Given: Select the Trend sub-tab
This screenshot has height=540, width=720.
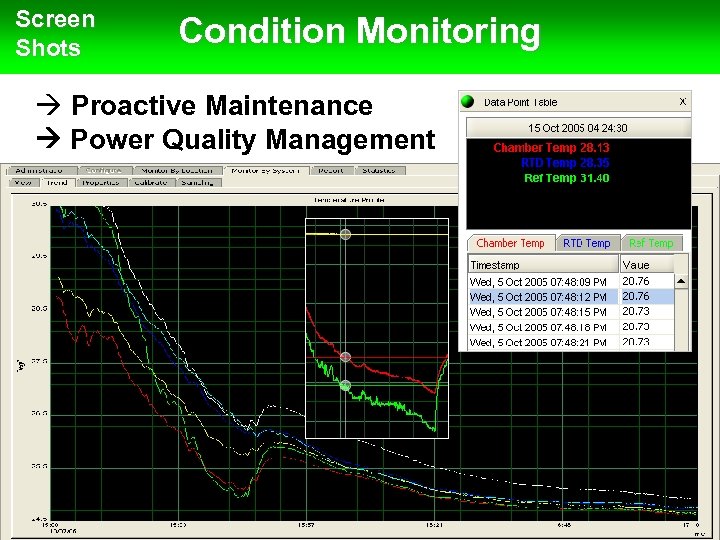Looking at the screenshot, I should point(57,182).
